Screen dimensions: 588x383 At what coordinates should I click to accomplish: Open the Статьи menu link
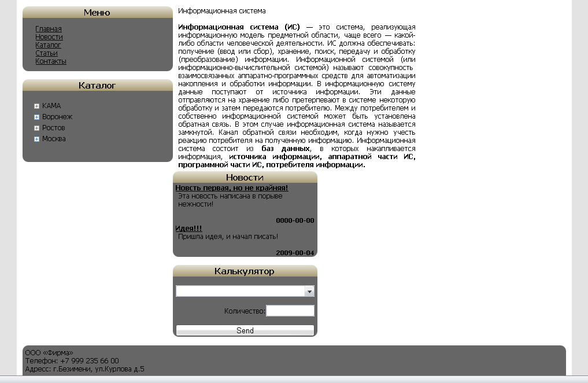pos(46,53)
